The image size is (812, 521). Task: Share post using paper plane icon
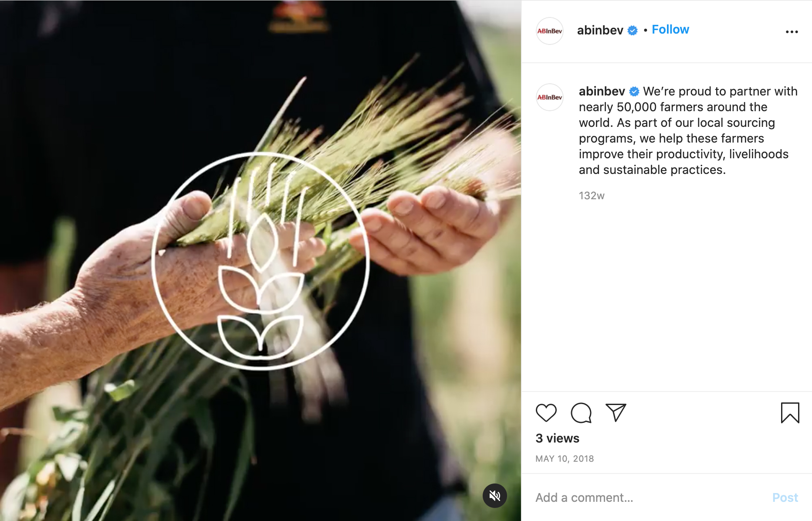pos(616,412)
